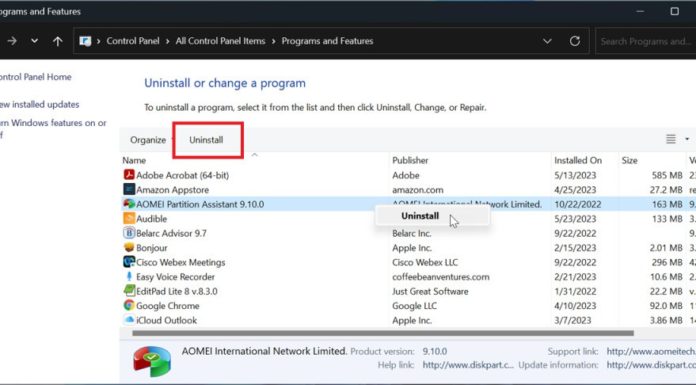
Task: Sort the list by Publisher column
Action: (x=410, y=160)
